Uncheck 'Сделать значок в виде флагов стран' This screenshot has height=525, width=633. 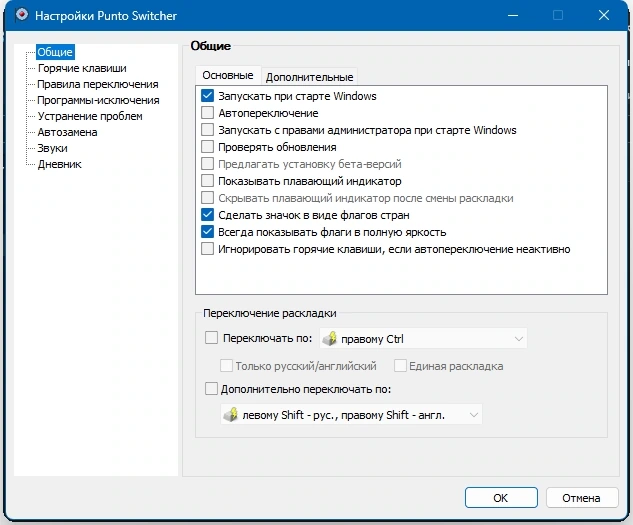click(x=208, y=214)
